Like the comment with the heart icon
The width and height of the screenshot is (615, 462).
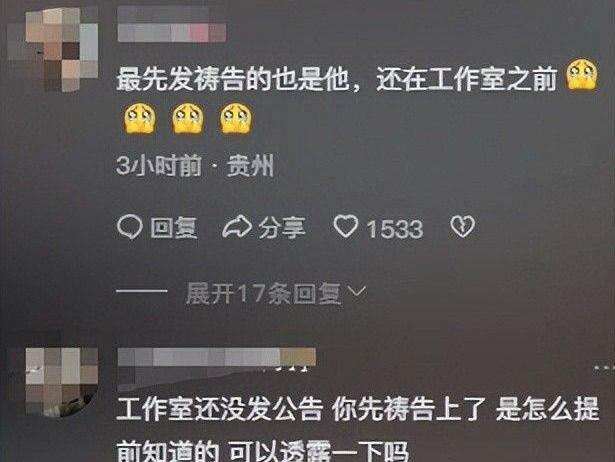[x=346, y=226]
